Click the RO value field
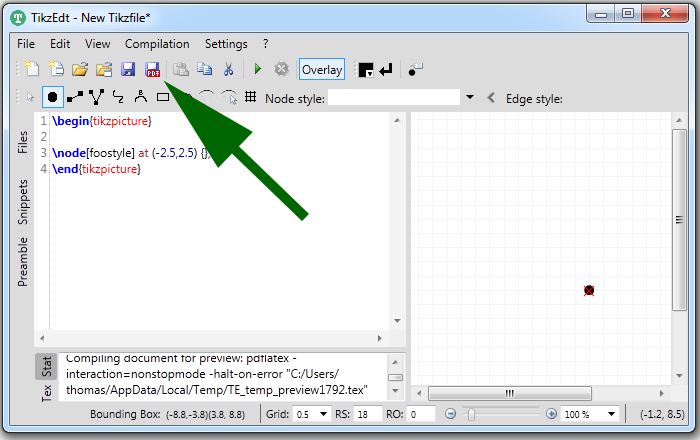Screen dimensions: 700x440 click(421, 414)
